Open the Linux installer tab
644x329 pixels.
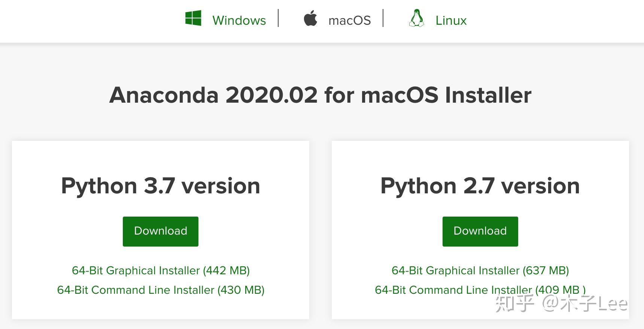pos(450,20)
